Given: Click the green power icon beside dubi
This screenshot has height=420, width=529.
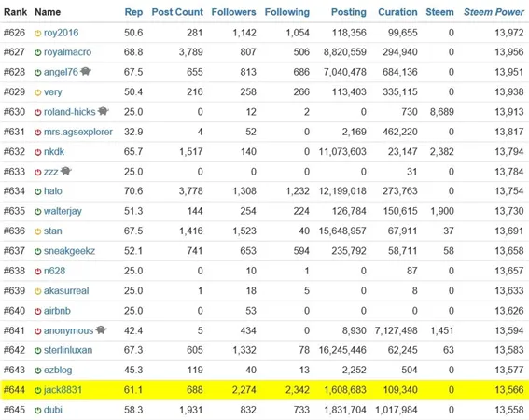Looking at the screenshot, I should point(37,411).
